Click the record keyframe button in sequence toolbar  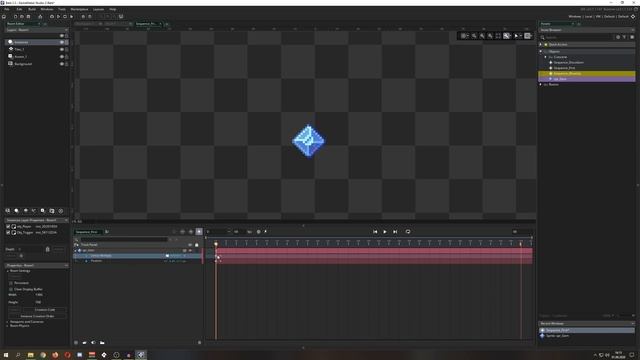[x=199, y=231]
